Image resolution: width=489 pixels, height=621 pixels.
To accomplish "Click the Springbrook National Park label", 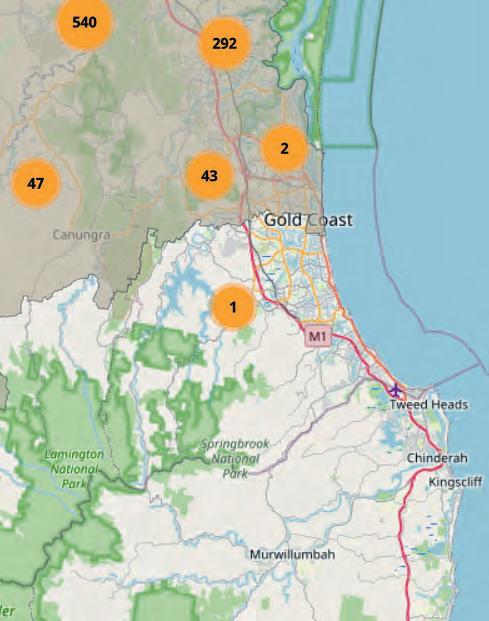I will pos(235,459).
